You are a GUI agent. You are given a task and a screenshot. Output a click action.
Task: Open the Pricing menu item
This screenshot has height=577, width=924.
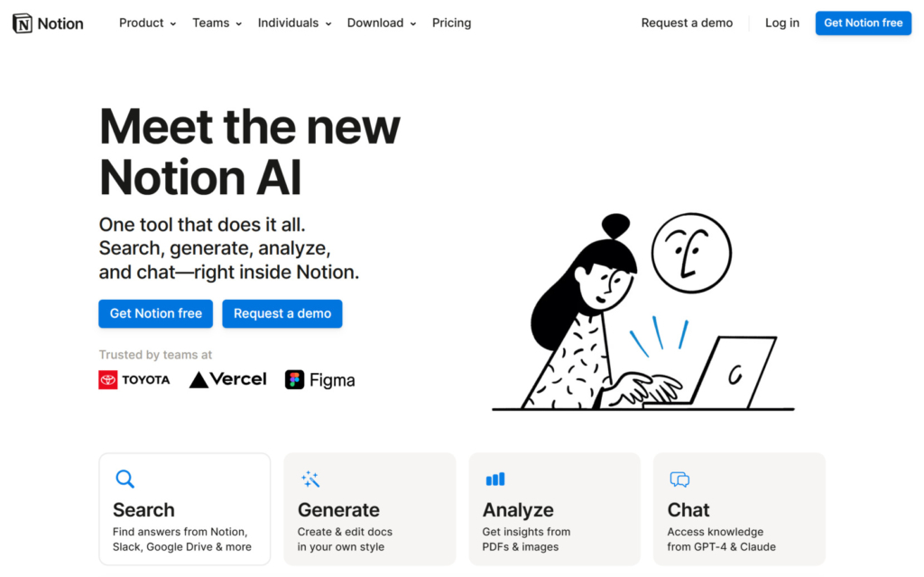point(451,23)
